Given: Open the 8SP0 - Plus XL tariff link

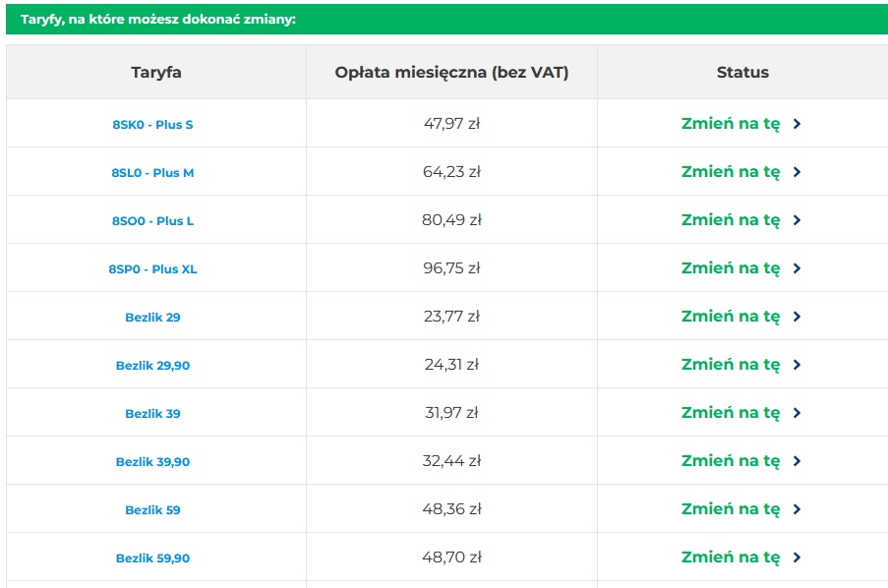Looking at the screenshot, I should point(152,269).
